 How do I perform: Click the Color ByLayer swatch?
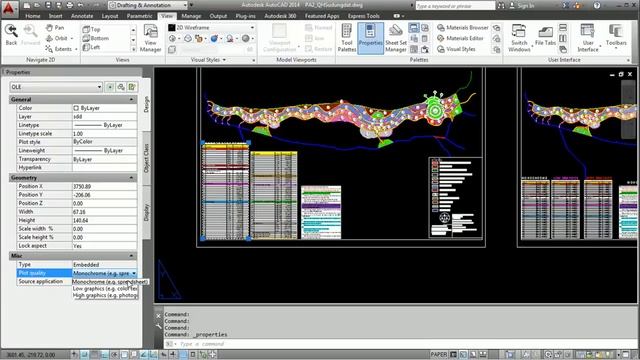(x=76, y=108)
